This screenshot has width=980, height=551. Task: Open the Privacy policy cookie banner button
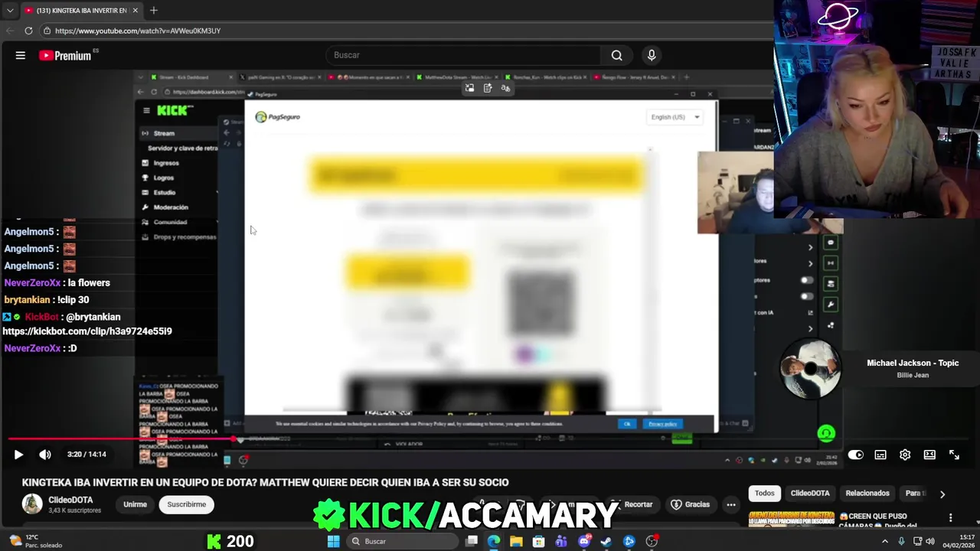662,424
